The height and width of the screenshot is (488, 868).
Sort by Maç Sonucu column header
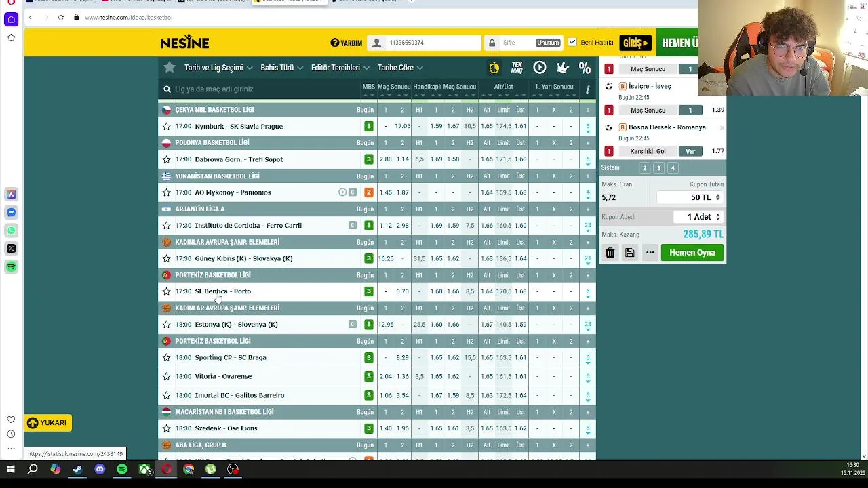click(x=394, y=87)
